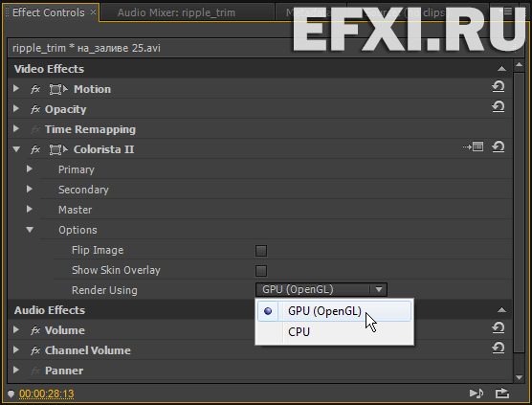Switch to Audio Mixer: ripple_trim tab
532x405 pixels.
[x=176, y=12]
